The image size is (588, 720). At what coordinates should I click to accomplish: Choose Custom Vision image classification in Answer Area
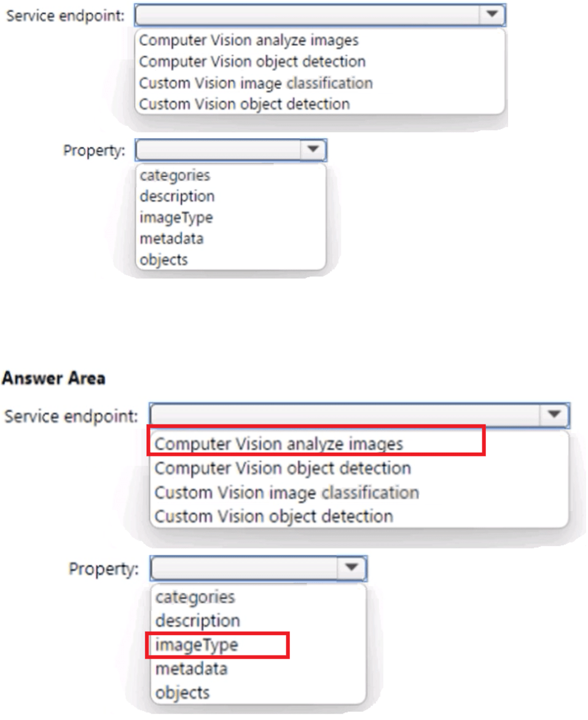pos(286,493)
